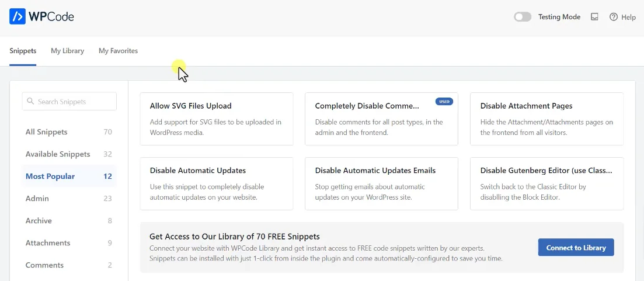Open the My Library tab
This screenshot has height=281, width=644.
click(67, 51)
